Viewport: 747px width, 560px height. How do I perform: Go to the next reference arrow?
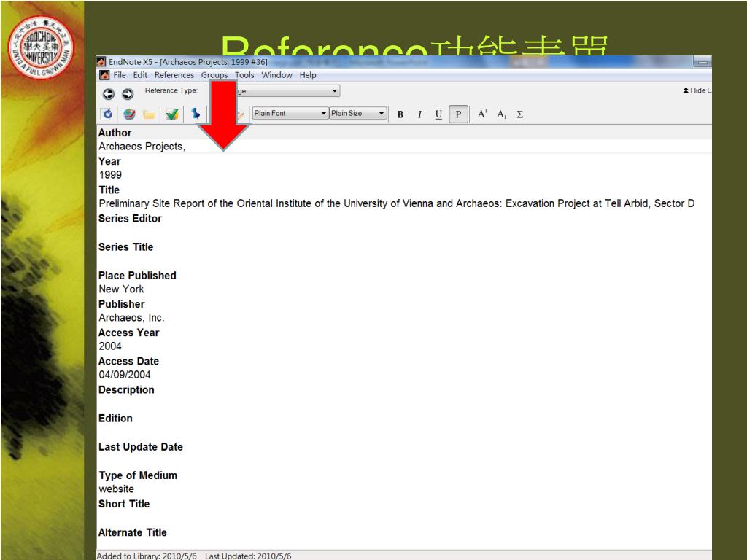click(128, 94)
